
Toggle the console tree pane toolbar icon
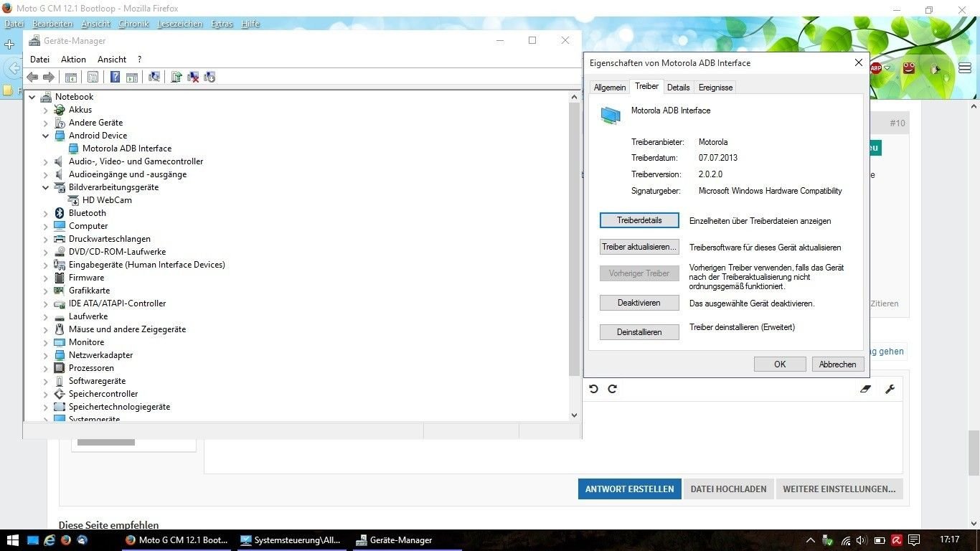coord(71,77)
